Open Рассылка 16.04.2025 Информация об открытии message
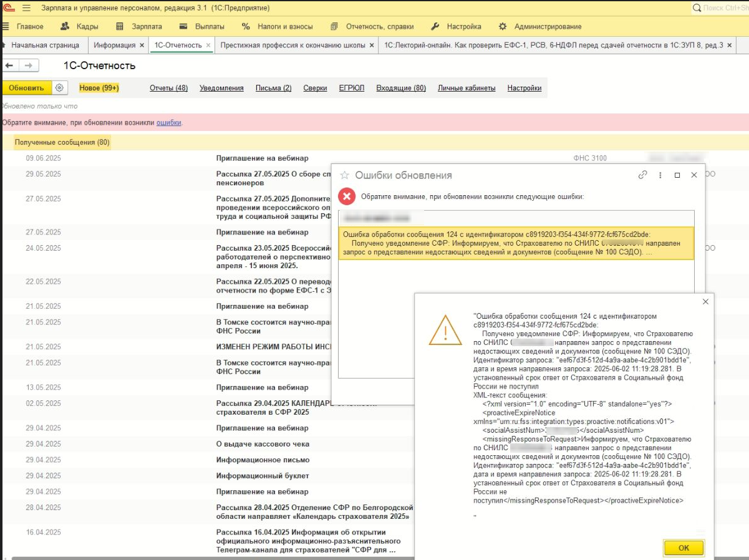 point(309,541)
